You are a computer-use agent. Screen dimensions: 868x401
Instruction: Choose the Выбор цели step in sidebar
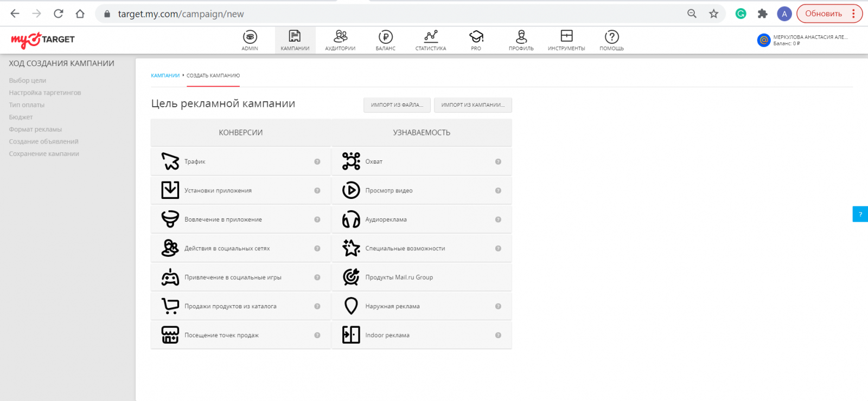28,81
